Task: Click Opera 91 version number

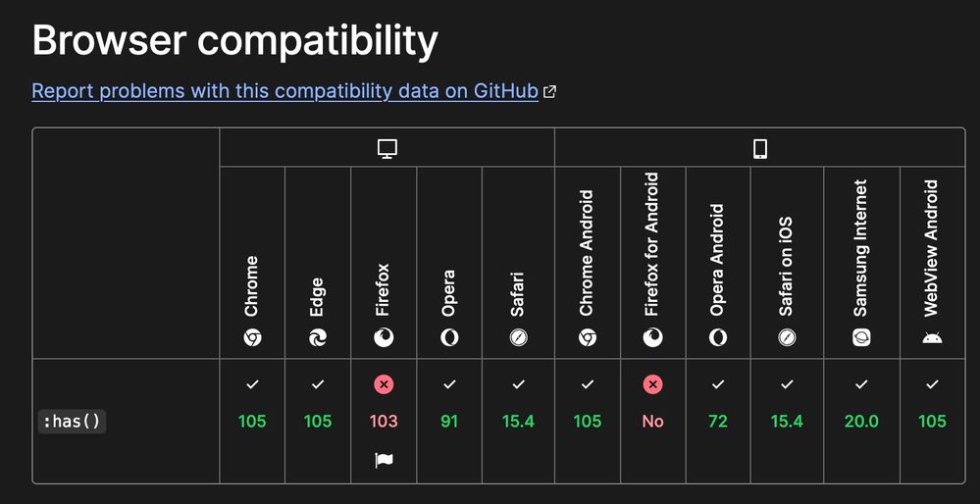Action: (x=449, y=422)
